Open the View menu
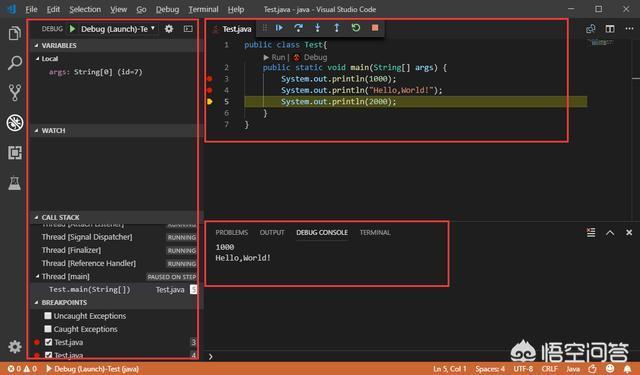The height and width of the screenshot is (375, 640). point(118,9)
